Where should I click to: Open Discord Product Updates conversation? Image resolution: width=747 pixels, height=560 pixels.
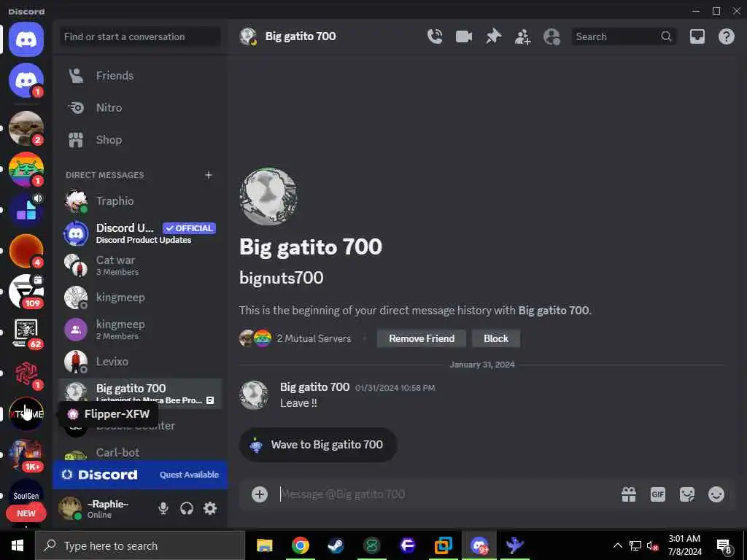pyautogui.click(x=139, y=233)
